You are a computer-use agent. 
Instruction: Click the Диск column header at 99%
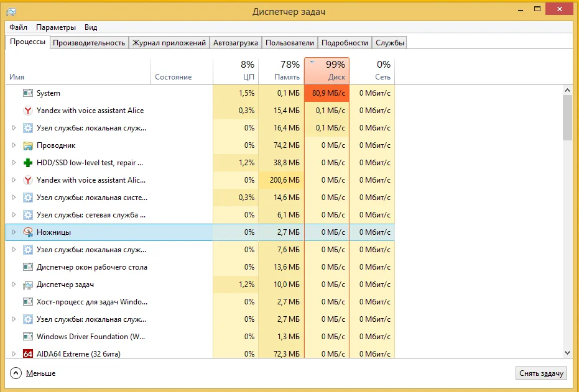point(327,71)
